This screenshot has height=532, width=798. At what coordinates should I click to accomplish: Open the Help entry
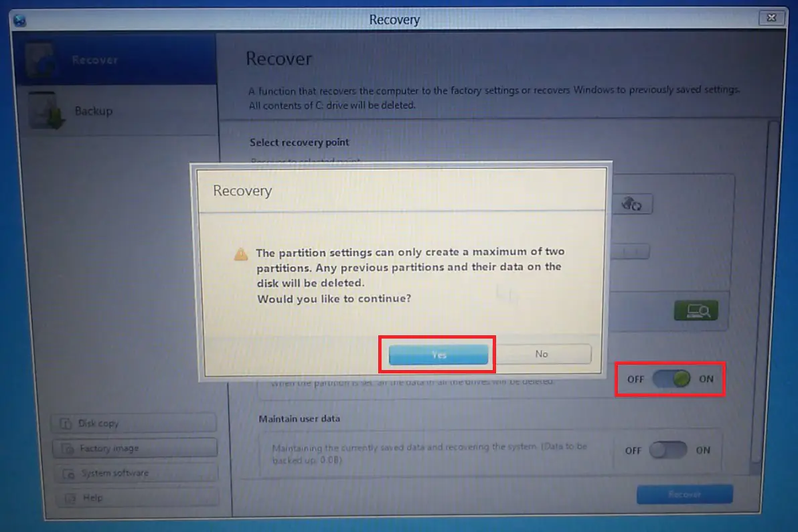point(137,497)
